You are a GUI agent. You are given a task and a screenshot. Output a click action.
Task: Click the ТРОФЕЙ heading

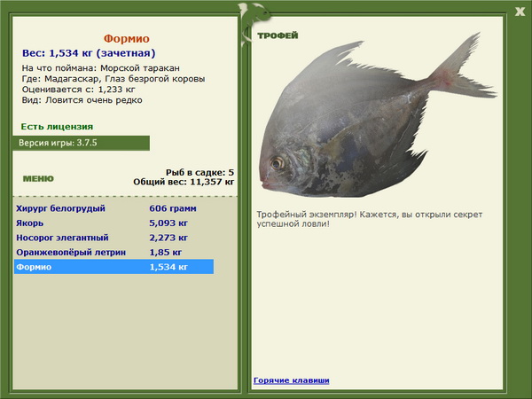(278, 35)
